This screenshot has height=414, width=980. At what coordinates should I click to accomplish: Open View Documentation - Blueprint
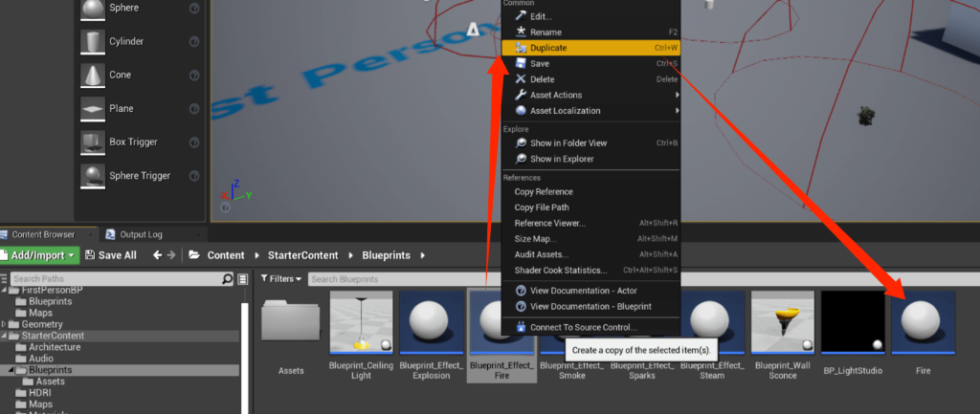tap(590, 306)
